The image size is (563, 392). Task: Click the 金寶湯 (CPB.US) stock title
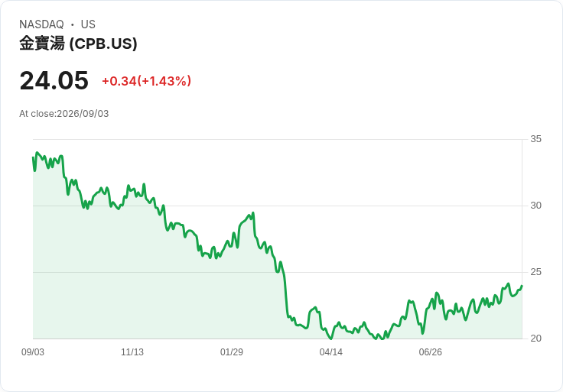point(78,44)
